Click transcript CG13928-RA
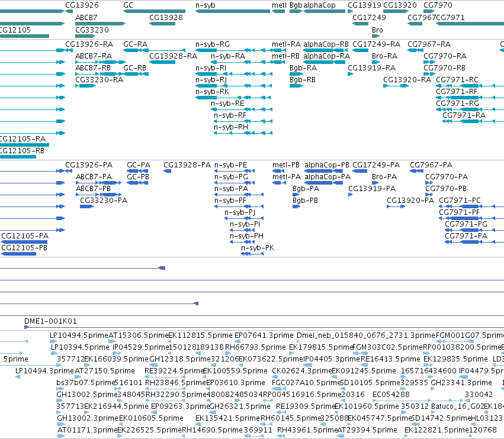 [174, 56]
